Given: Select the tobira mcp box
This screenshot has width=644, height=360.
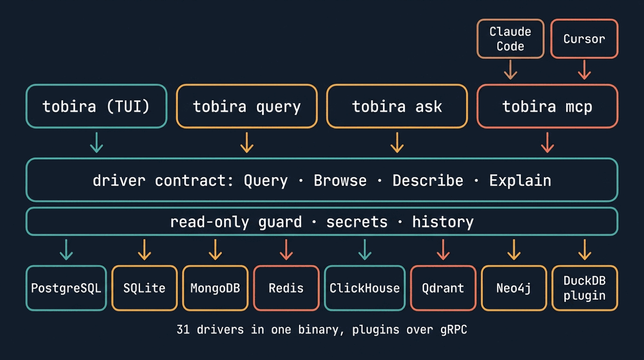Looking at the screenshot, I should point(547,106).
